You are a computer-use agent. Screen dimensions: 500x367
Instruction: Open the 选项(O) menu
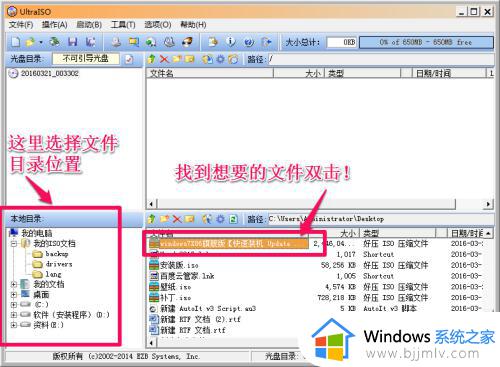click(x=158, y=25)
